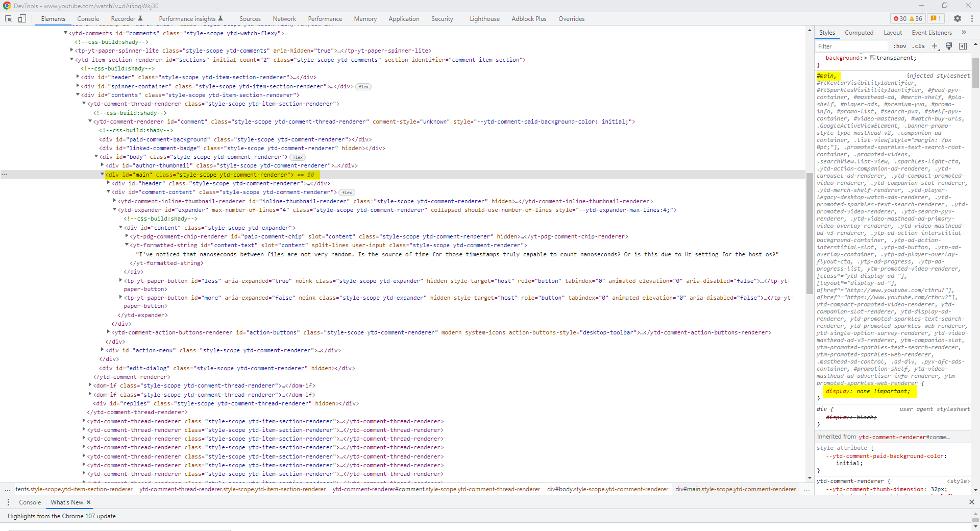The width and height of the screenshot is (980, 531).
Task: Open the Performance insights tab
Action: [x=190, y=19]
